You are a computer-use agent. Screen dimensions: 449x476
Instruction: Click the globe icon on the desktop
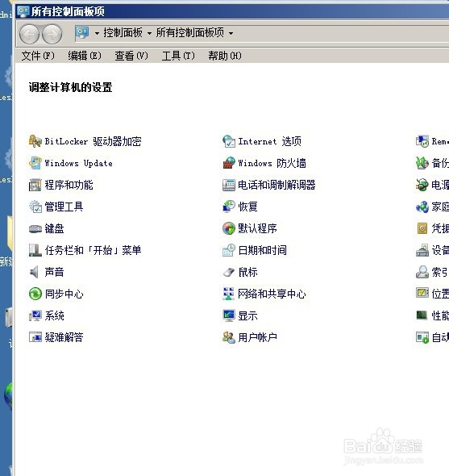click(x=9, y=395)
